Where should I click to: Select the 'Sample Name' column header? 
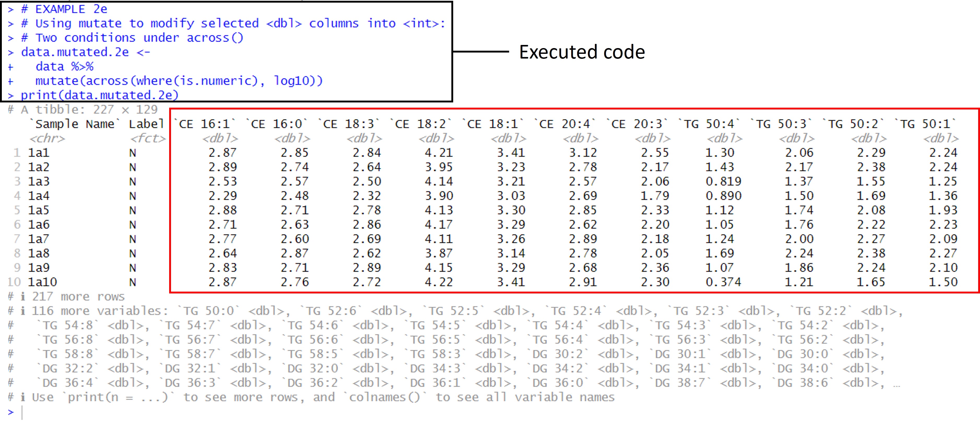(75, 124)
